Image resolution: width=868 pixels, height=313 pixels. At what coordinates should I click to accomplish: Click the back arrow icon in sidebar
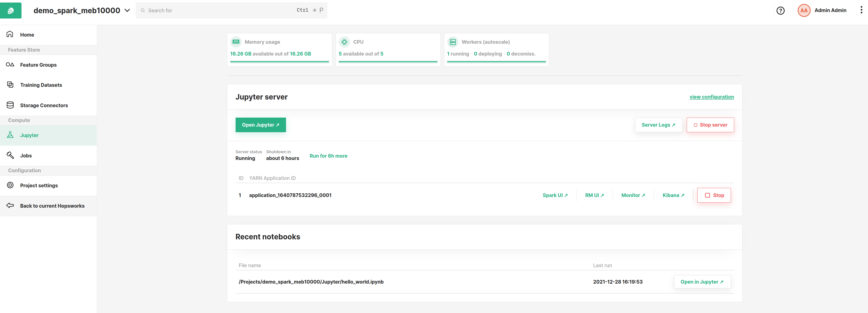click(x=10, y=205)
